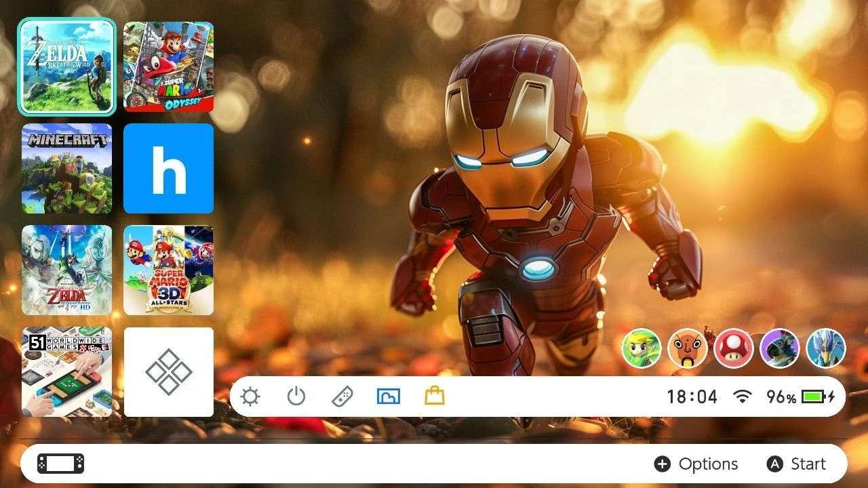The image size is (868, 488).
Task: Click the power icon in the dock
Action: point(296,396)
